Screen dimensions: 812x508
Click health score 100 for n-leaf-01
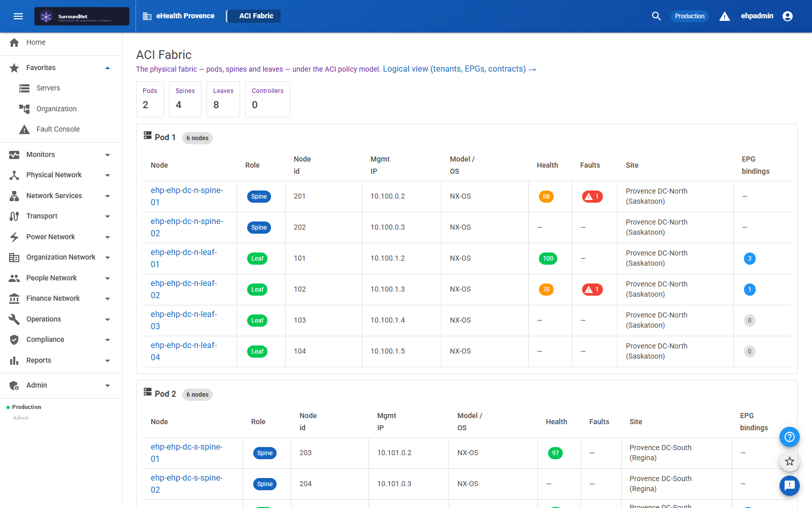[548, 259]
